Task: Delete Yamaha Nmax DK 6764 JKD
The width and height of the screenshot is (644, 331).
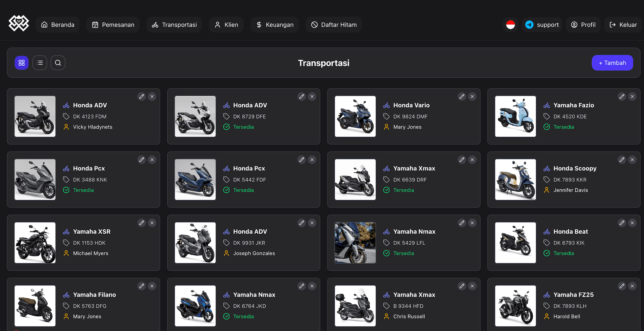Action: [312, 286]
